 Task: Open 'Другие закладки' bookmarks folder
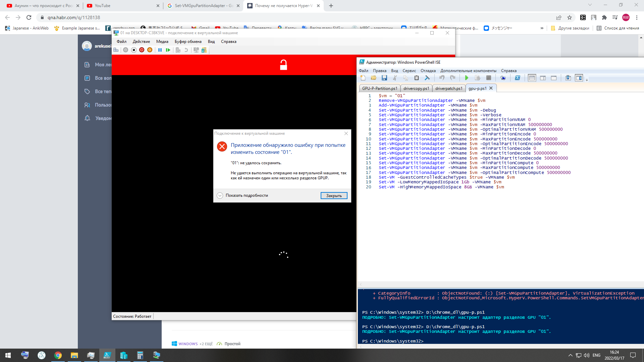570,28
